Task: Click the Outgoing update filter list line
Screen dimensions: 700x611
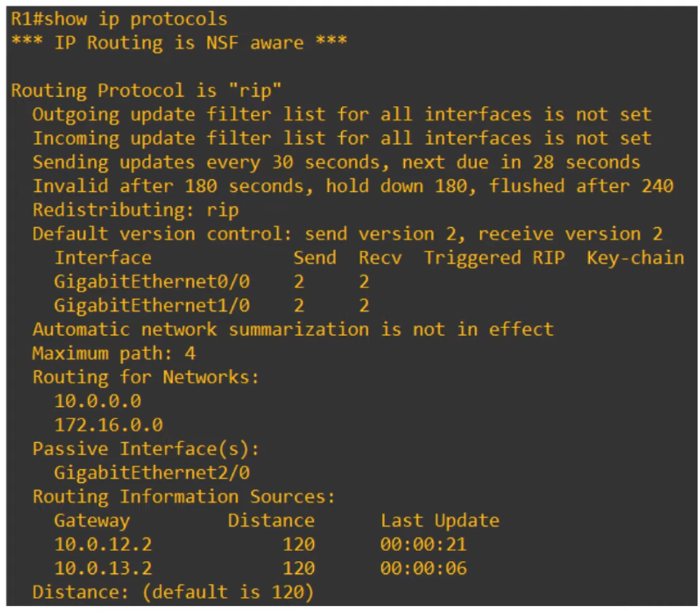Action: pyautogui.click(x=342, y=115)
